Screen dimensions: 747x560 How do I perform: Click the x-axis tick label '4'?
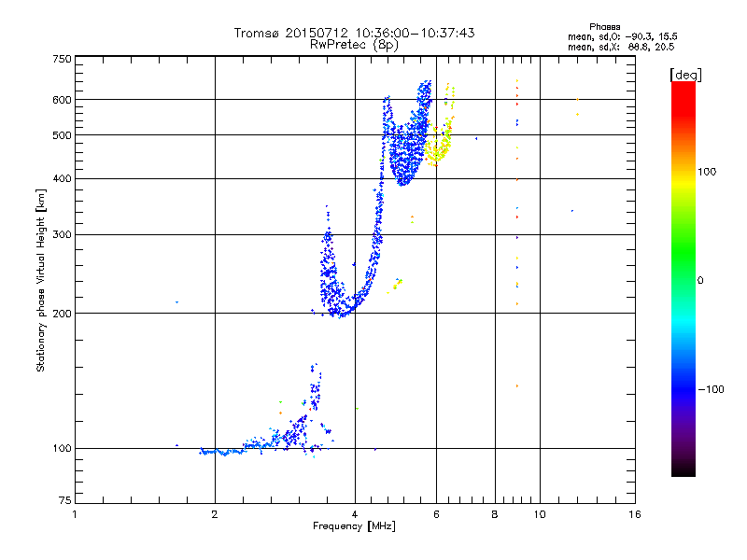(x=355, y=514)
